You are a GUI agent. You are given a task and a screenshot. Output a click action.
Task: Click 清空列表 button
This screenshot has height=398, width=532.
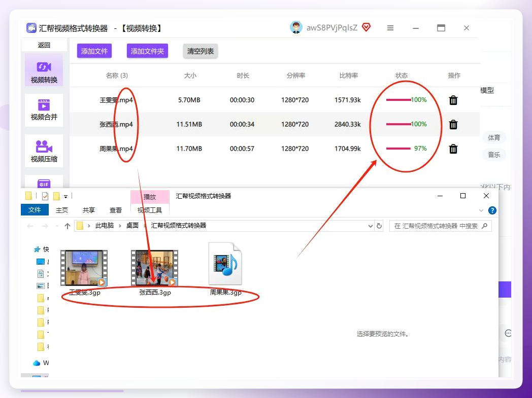click(x=201, y=51)
